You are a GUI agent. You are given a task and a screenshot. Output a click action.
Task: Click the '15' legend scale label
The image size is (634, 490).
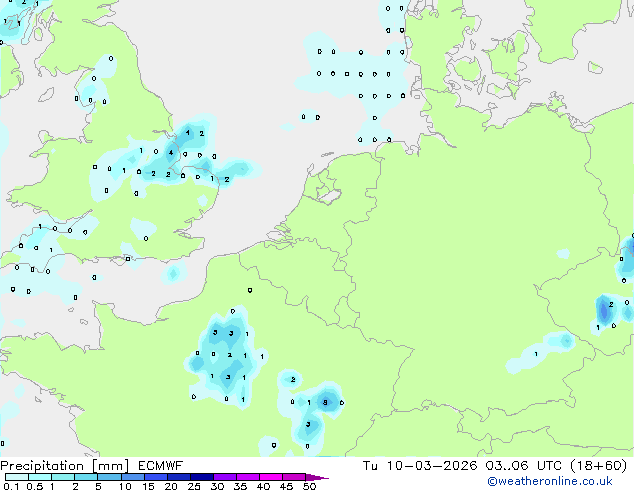(148, 486)
